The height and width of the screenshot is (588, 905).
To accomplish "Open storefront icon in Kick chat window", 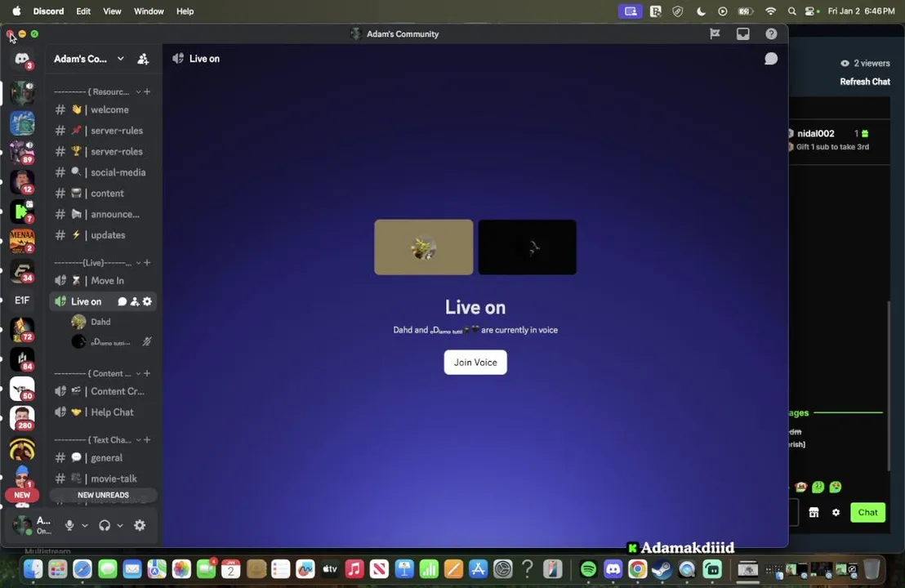I will click(x=814, y=512).
